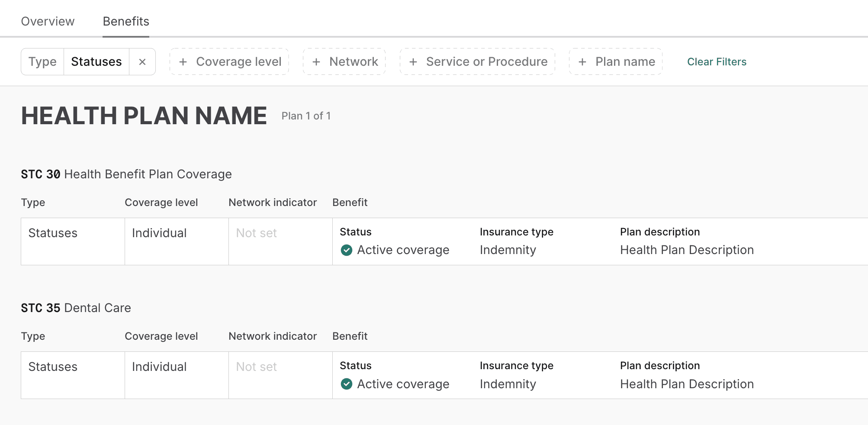Open the Statuses value in Type filter
The image size is (868, 425).
coord(96,62)
